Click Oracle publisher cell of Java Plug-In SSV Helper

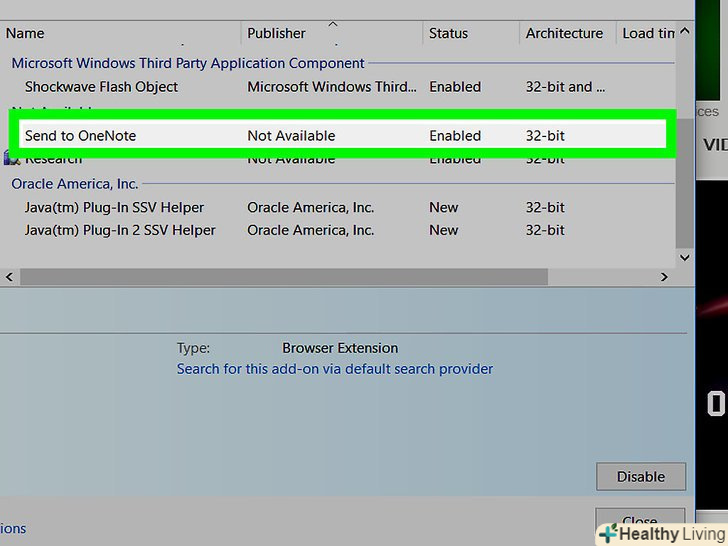coord(311,208)
